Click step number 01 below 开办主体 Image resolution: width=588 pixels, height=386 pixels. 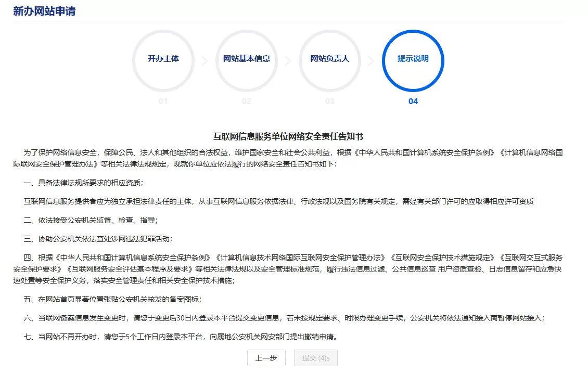pyautogui.click(x=163, y=101)
